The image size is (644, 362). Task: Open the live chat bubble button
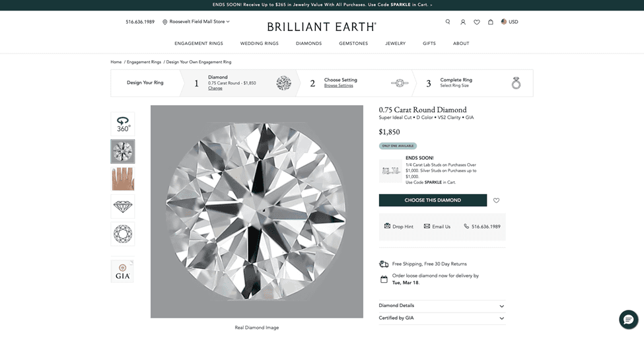click(x=628, y=319)
